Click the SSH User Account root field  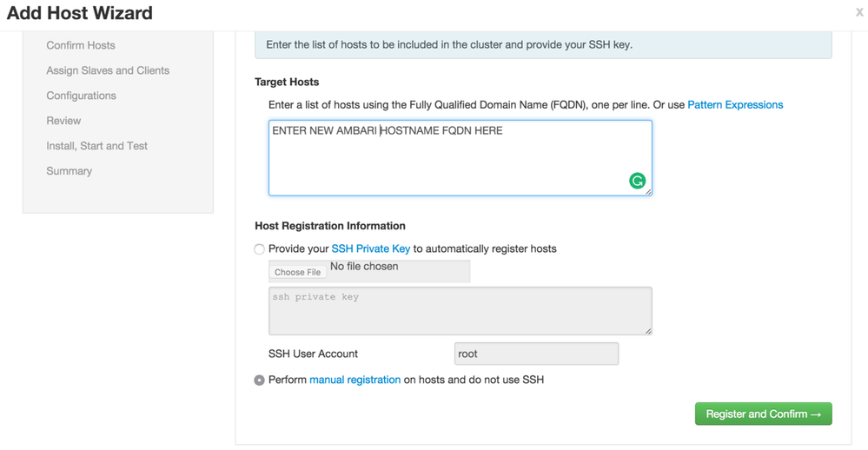click(536, 354)
